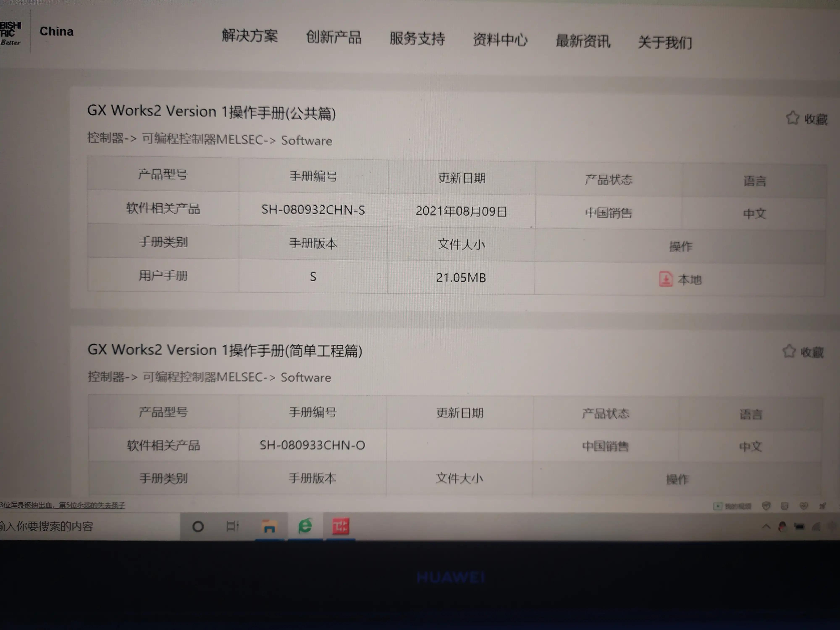Viewport: 840px width, 630px height.
Task: Click the 公共篇 table's 更新日期 header
Action: pyautogui.click(x=462, y=178)
